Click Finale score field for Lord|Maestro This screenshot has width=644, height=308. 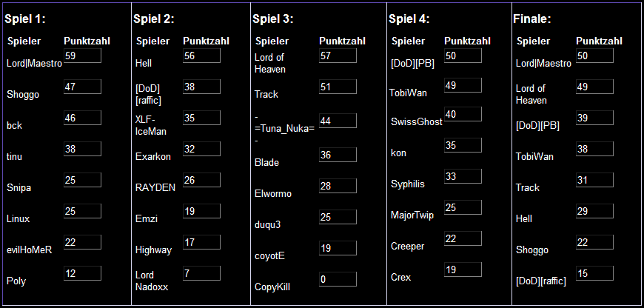pyautogui.click(x=594, y=56)
